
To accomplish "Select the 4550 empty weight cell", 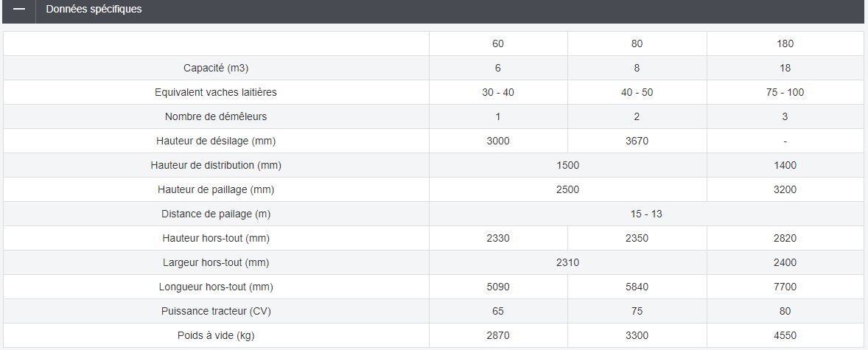I will pyautogui.click(x=785, y=335).
